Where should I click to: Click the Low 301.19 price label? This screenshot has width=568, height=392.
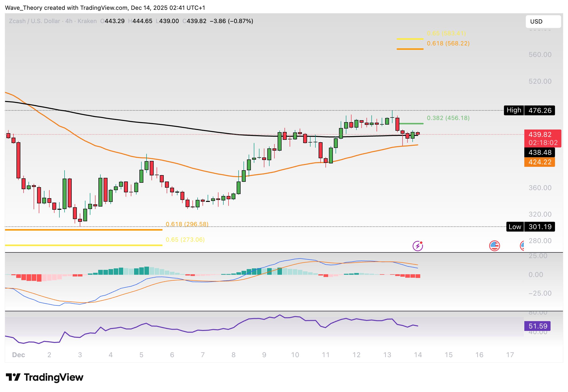[530, 227]
